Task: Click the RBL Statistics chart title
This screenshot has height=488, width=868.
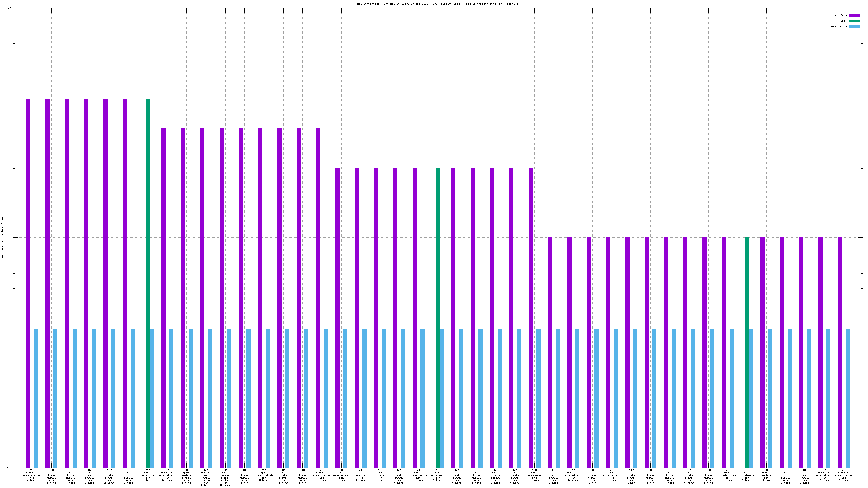Action: pyautogui.click(x=437, y=4)
